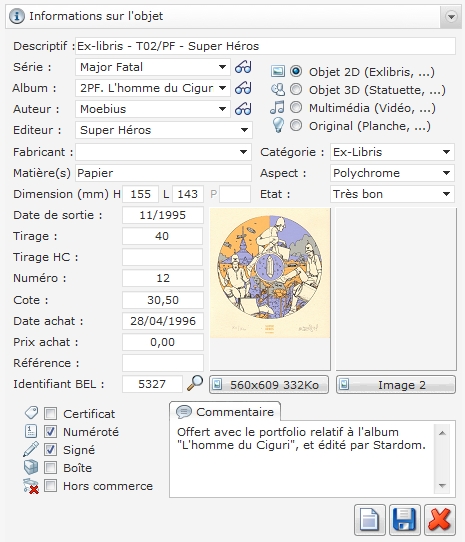This screenshot has height=542, width=465.
Task: Click the Matière(s) field containing Papier
Action: point(163,173)
